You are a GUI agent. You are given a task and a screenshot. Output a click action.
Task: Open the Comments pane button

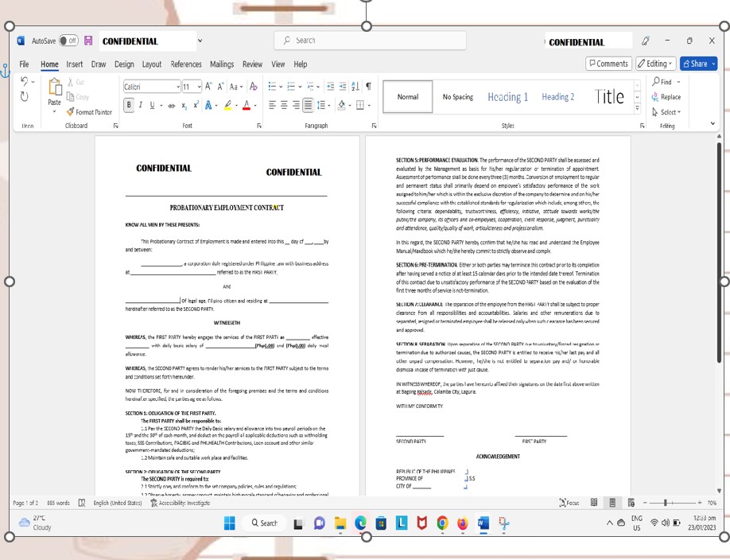click(x=608, y=64)
